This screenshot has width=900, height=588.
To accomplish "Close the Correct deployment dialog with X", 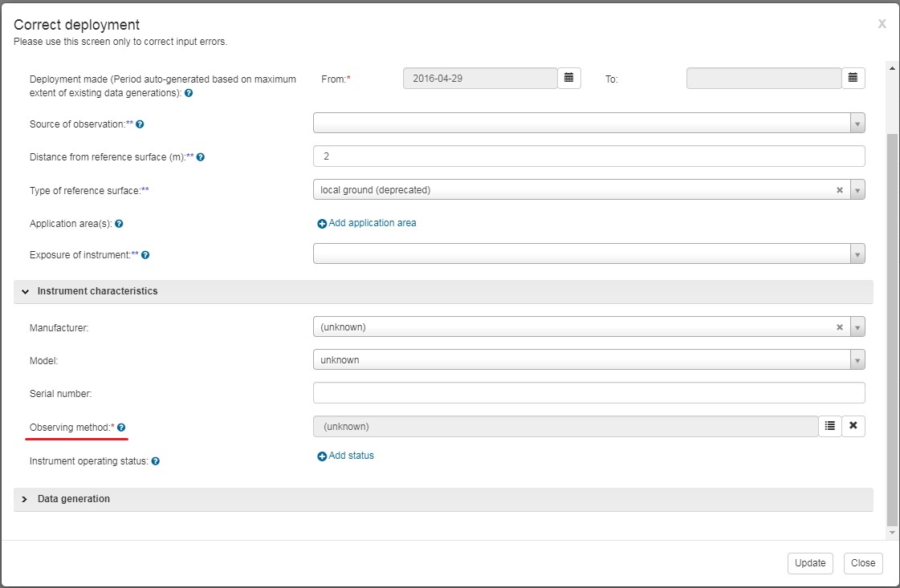I will [882, 23].
